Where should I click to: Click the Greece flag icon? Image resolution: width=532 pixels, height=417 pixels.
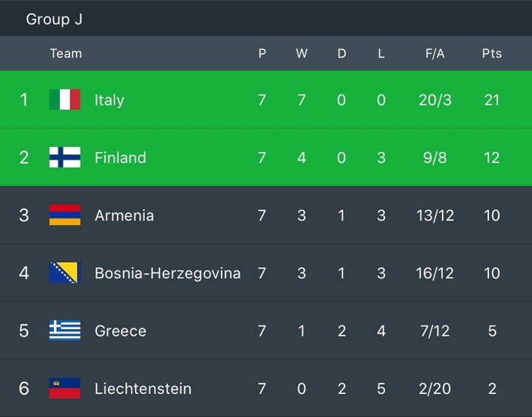65,331
